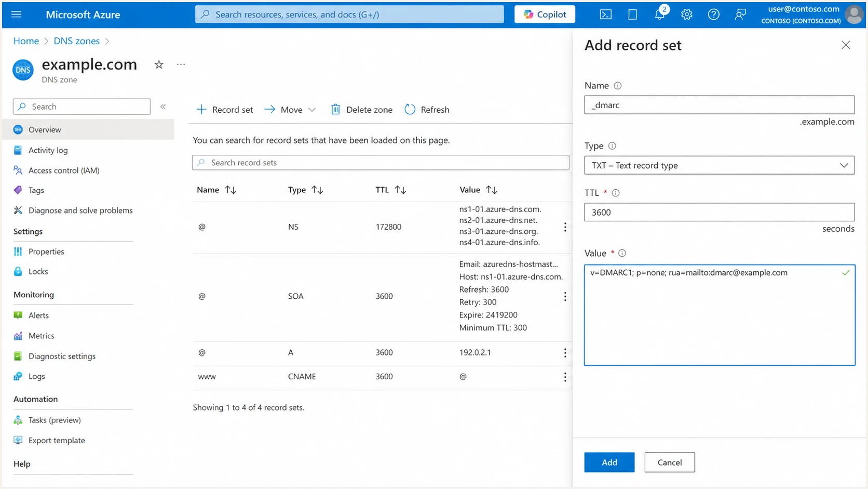This screenshot has width=868, height=489.
Task: Click the Add button to save record
Action: [609, 462]
